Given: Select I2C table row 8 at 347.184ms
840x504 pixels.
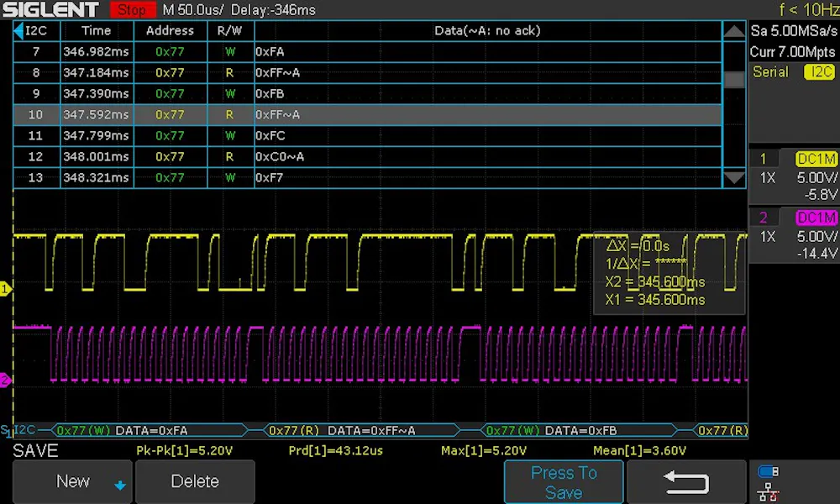Looking at the screenshot, I should click(x=368, y=72).
